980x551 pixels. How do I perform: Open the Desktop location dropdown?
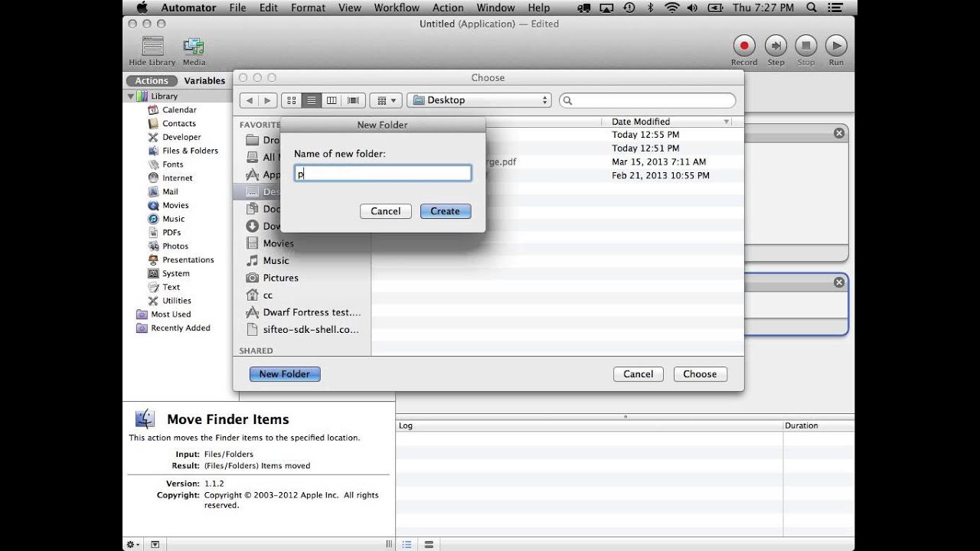coord(479,100)
